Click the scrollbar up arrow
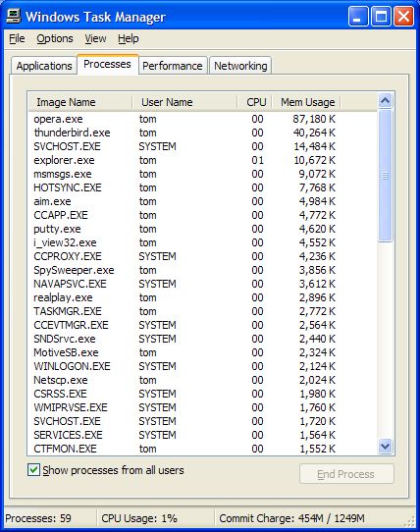Screen dimensions: 420x532 click(x=385, y=100)
